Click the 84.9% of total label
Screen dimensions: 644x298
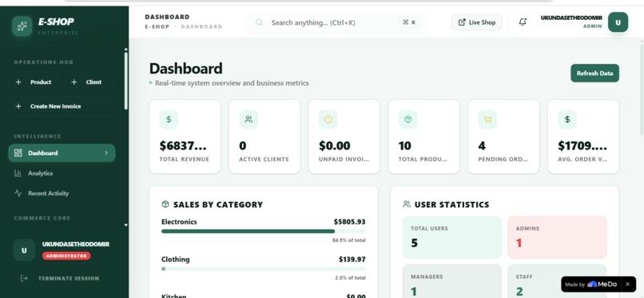click(348, 240)
